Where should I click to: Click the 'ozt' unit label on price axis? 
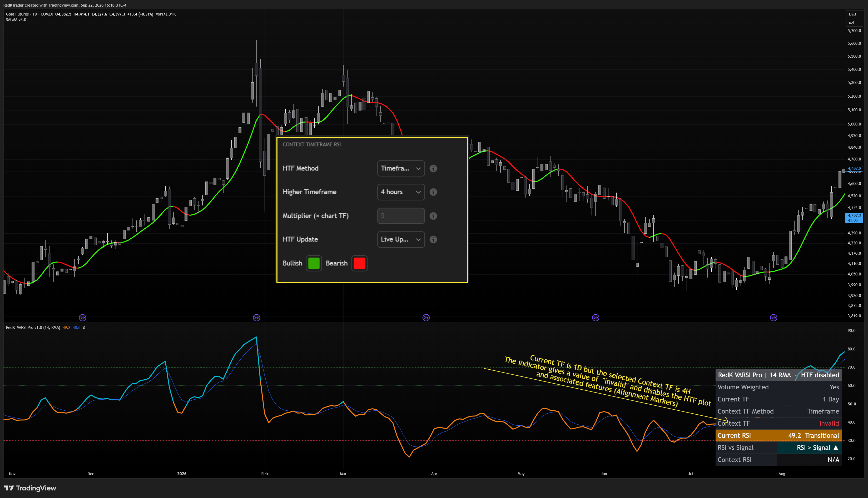852,23
